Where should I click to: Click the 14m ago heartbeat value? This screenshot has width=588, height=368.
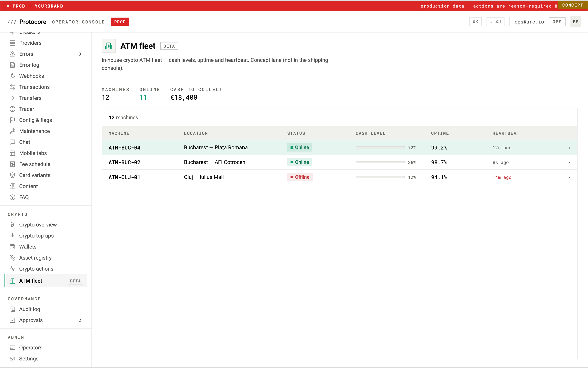[x=502, y=177]
